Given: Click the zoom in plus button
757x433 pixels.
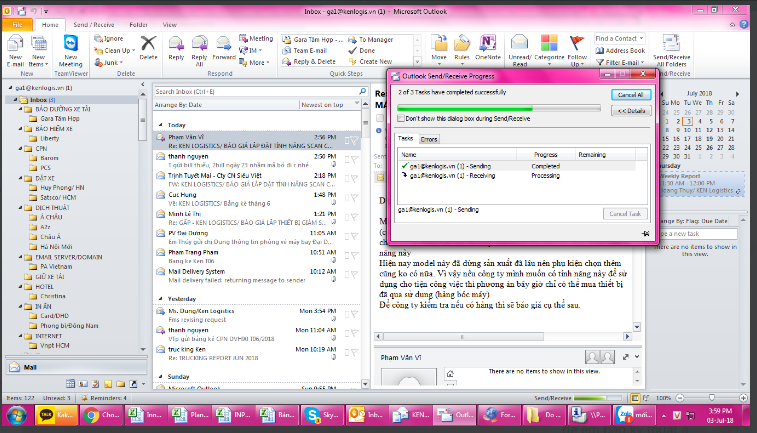Looking at the screenshot, I should (743, 398).
